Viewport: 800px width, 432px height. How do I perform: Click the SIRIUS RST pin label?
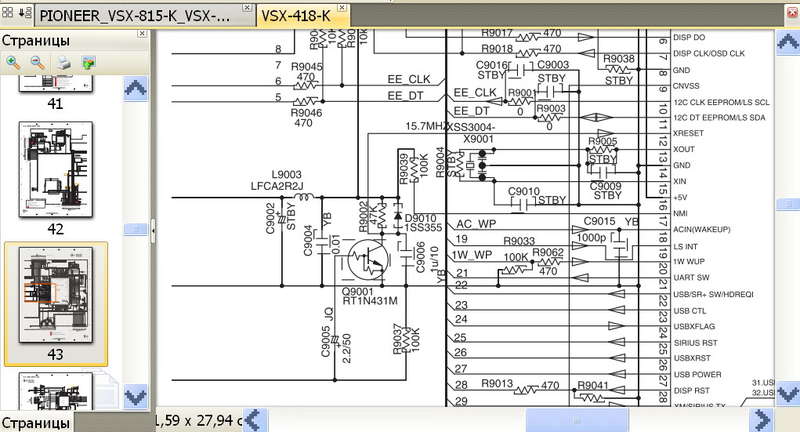[695, 343]
